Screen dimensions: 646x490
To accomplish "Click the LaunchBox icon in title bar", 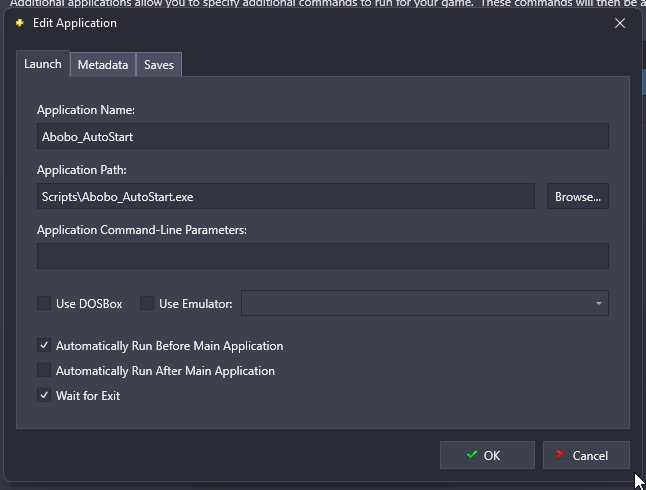I will 20,23.
